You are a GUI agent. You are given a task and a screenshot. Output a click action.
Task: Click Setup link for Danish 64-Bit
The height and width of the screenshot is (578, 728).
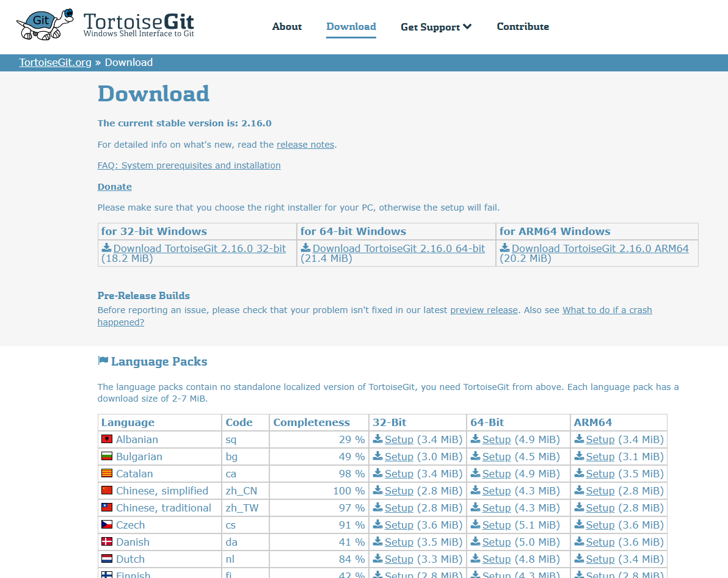coord(497,542)
